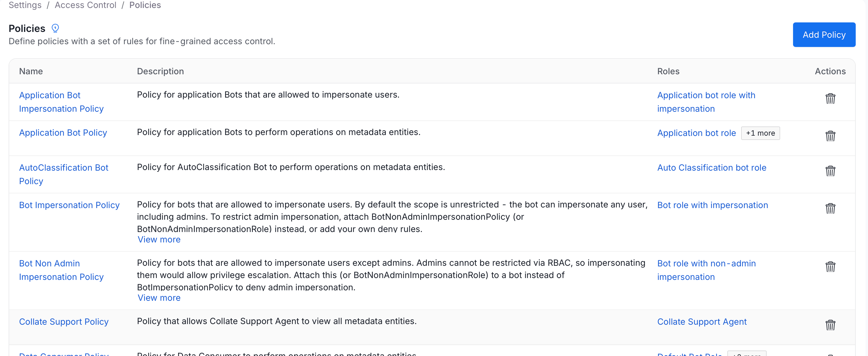Open Auto Classification bot role
868x356 pixels.
(712, 168)
